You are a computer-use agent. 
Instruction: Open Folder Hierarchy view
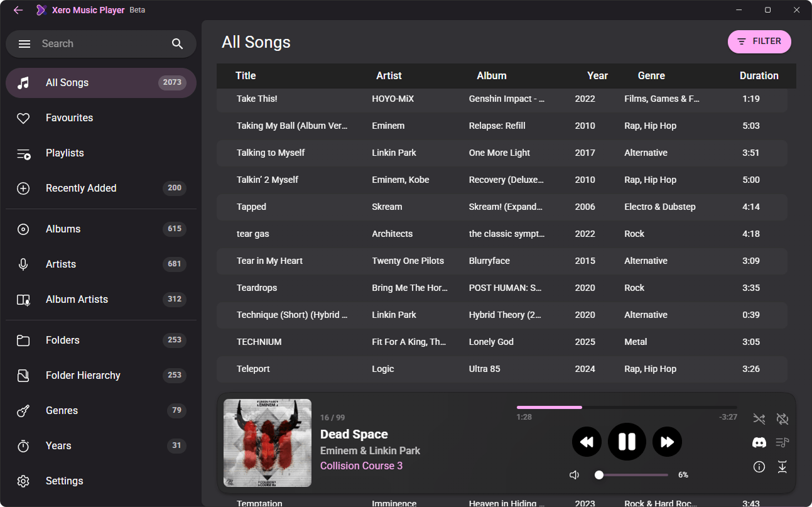pyautogui.click(x=101, y=376)
